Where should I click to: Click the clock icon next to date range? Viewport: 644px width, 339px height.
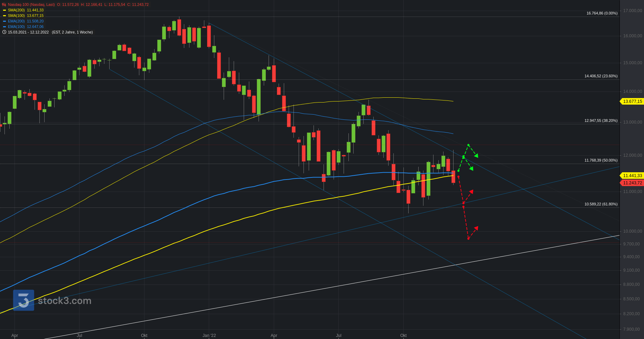pyautogui.click(x=4, y=32)
